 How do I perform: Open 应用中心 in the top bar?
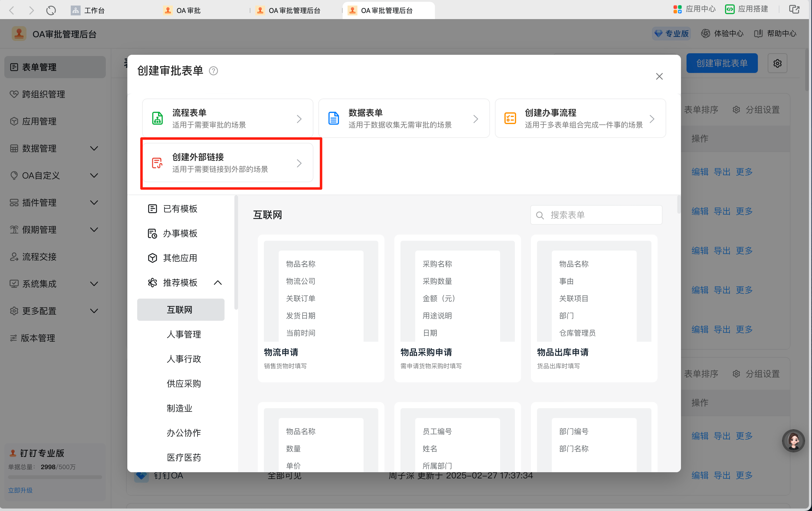pos(694,9)
